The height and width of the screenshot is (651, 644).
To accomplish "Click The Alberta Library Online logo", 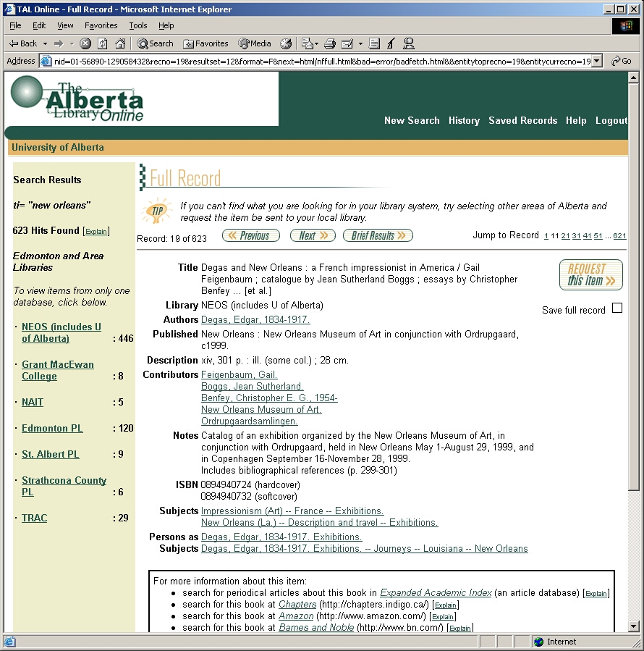I will click(77, 98).
